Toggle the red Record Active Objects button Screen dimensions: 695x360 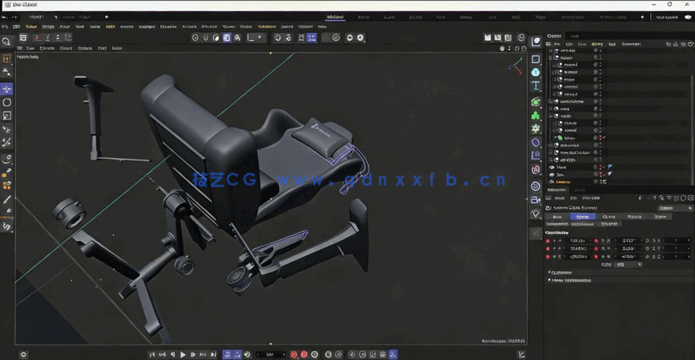point(293,355)
